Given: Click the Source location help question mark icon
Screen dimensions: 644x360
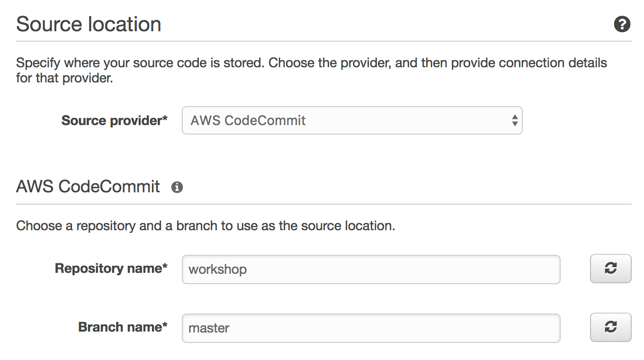Looking at the screenshot, I should (x=622, y=24).
